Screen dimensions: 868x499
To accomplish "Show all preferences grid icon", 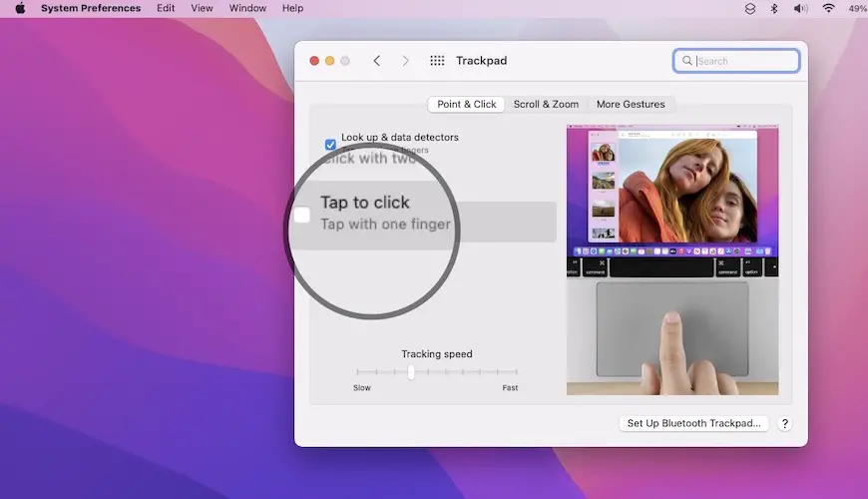I will [x=437, y=61].
